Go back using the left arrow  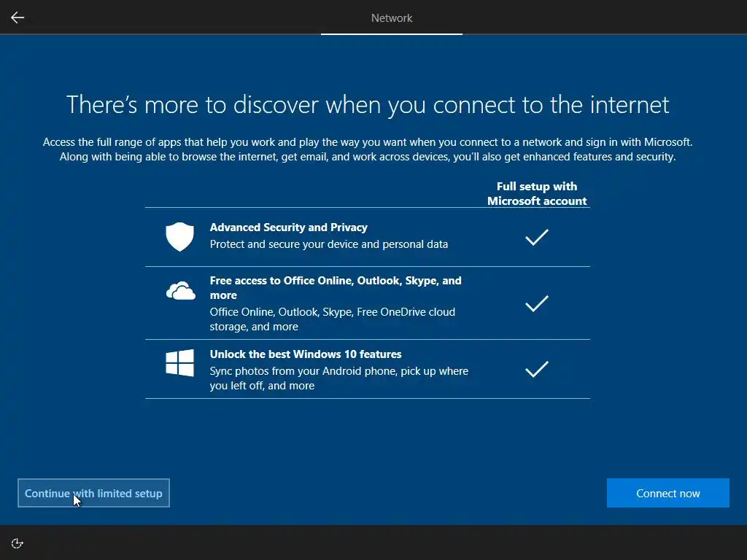[18, 17]
